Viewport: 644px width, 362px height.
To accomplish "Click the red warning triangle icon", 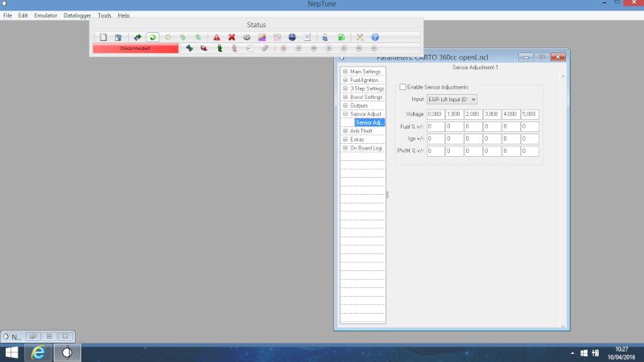I will 217,37.
